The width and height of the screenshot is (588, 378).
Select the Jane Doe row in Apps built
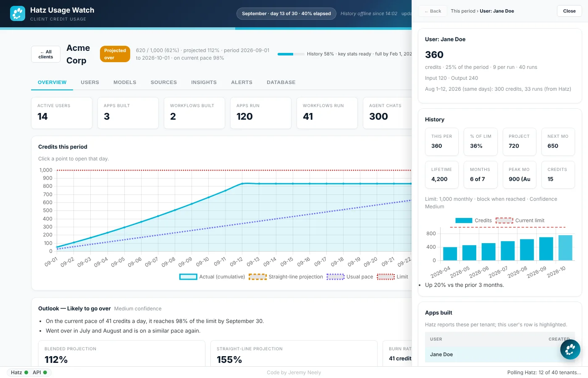(500, 354)
